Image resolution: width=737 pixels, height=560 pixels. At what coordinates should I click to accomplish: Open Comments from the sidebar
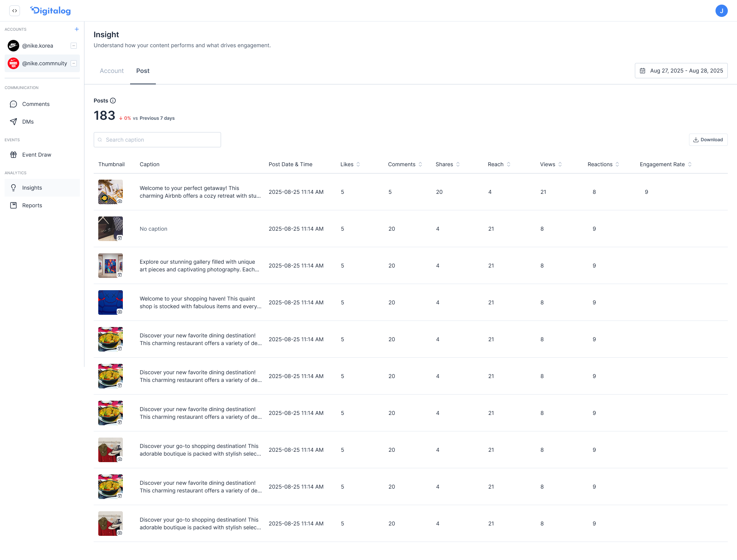[36, 104]
